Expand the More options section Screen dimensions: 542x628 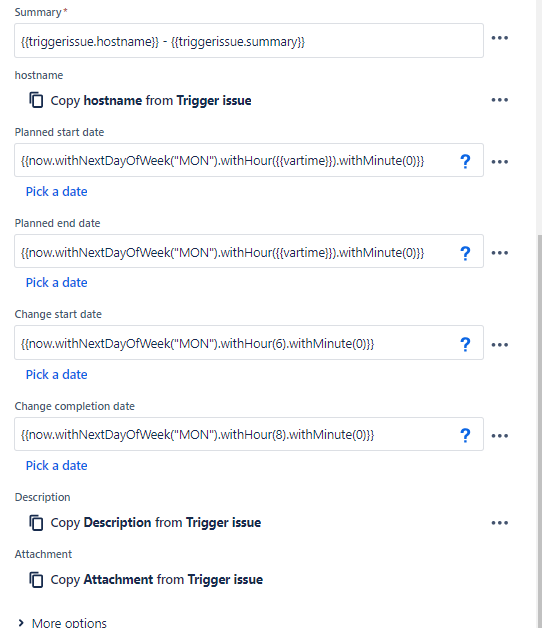[62, 623]
